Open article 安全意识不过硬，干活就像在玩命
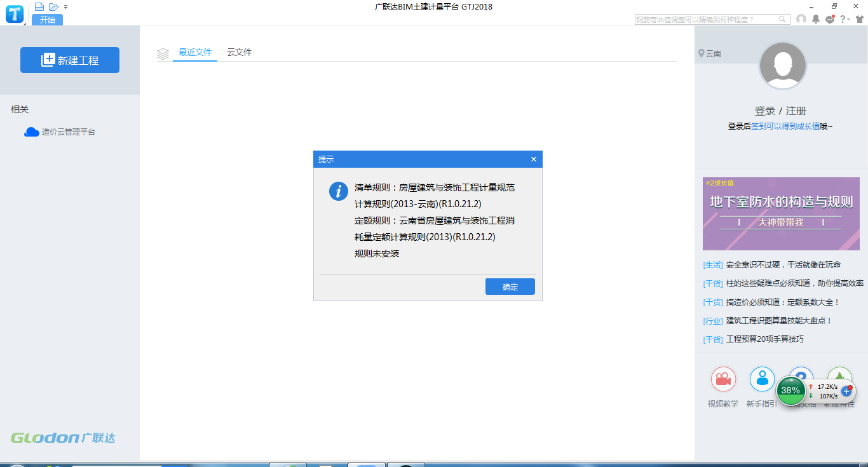This screenshot has width=868, height=467. pyautogui.click(x=783, y=265)
